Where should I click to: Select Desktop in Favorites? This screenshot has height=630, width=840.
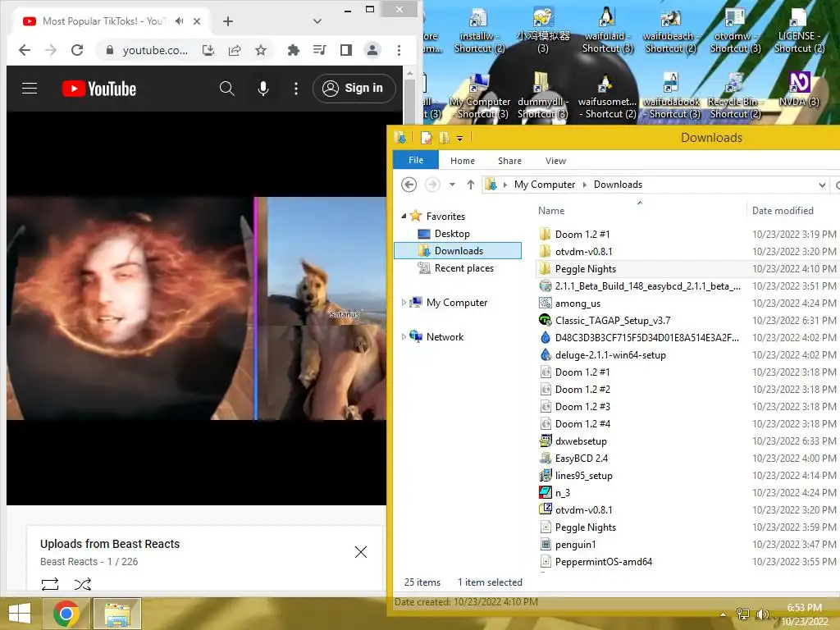pos(452,234)
